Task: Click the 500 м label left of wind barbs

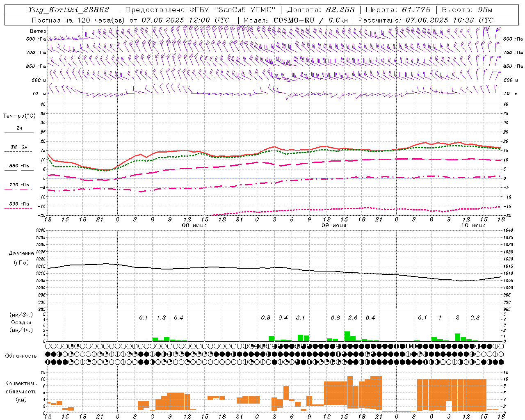Action: point(39,80)
